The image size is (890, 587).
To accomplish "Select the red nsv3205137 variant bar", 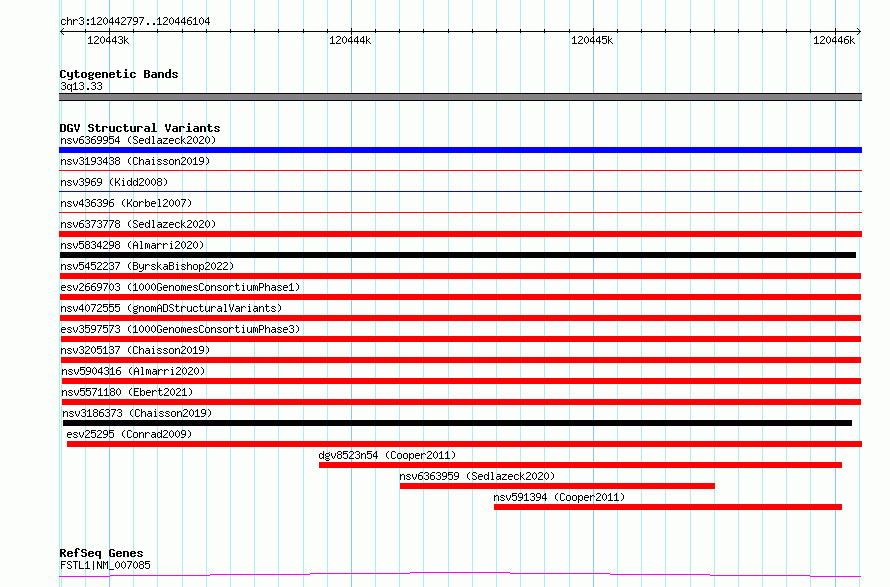I will coord(460,360).
